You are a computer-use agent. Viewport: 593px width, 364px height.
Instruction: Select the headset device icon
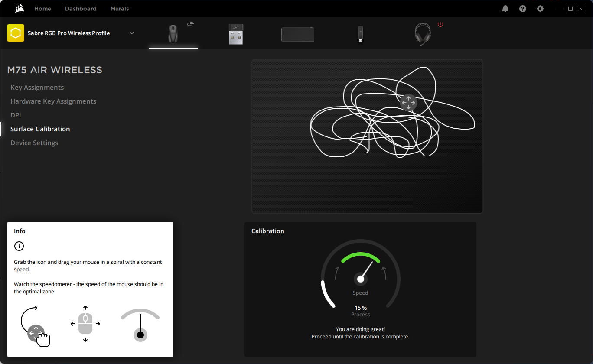point(422,34)
